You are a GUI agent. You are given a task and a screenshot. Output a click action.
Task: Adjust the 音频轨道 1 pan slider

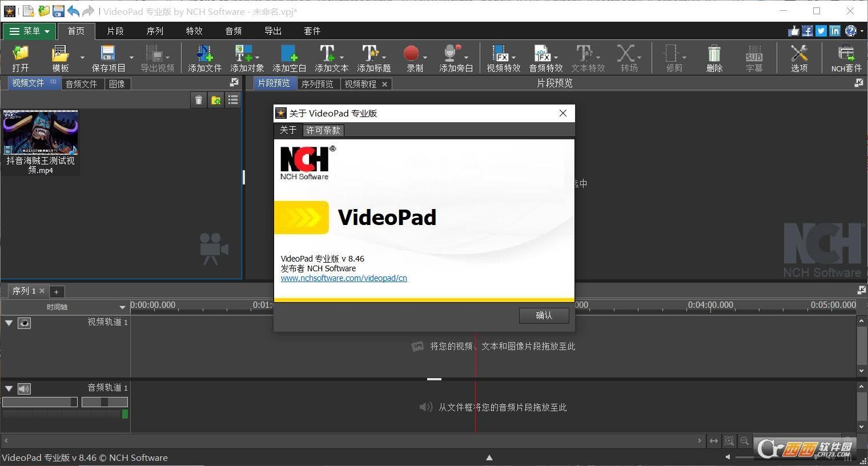(x=105, y=402)
